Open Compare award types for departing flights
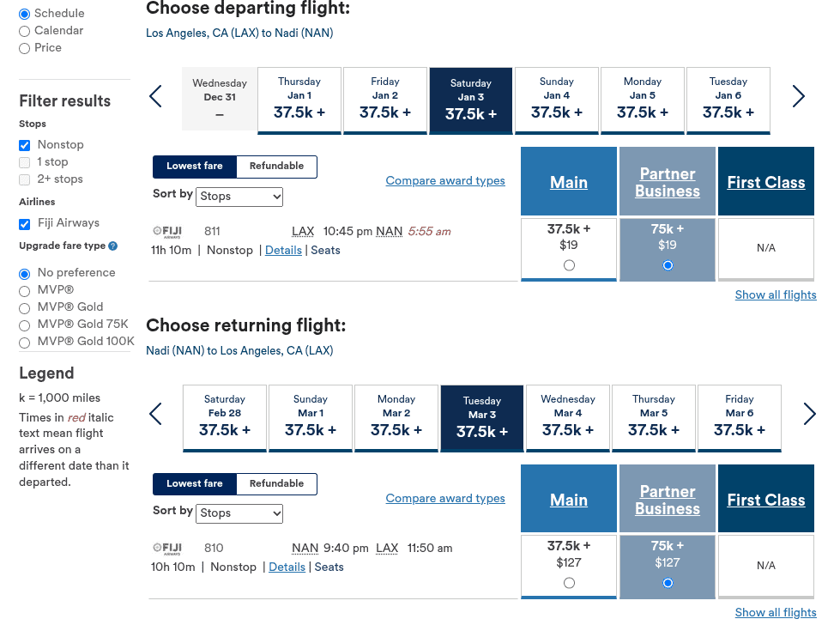Viewport: 840px width, 625px height. point(445,180)
